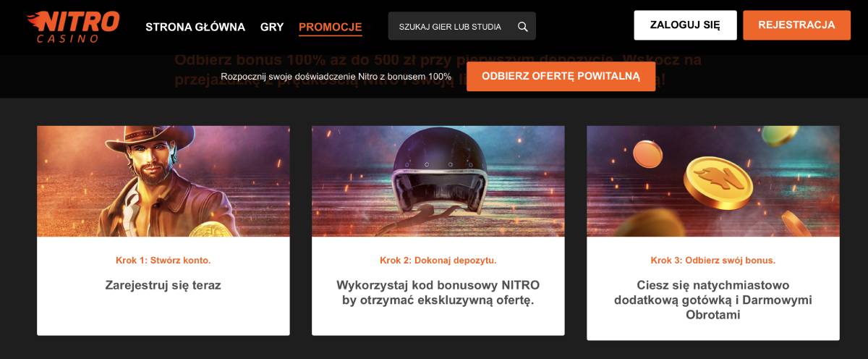Open the gold coins image

coord(713,181)
